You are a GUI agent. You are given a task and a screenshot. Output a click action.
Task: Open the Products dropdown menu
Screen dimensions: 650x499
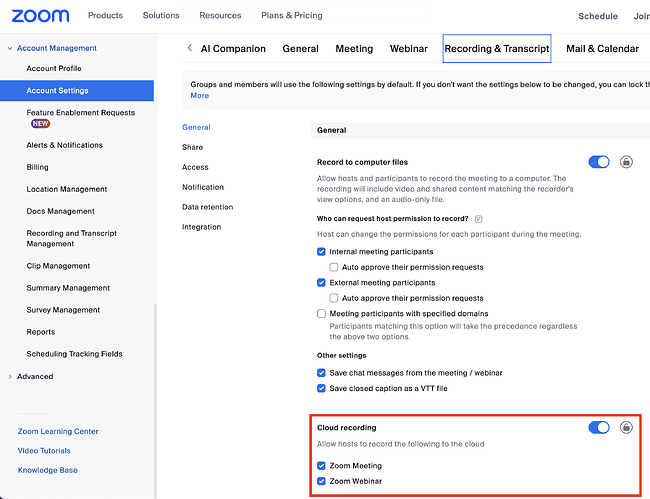tap(105, 16)
